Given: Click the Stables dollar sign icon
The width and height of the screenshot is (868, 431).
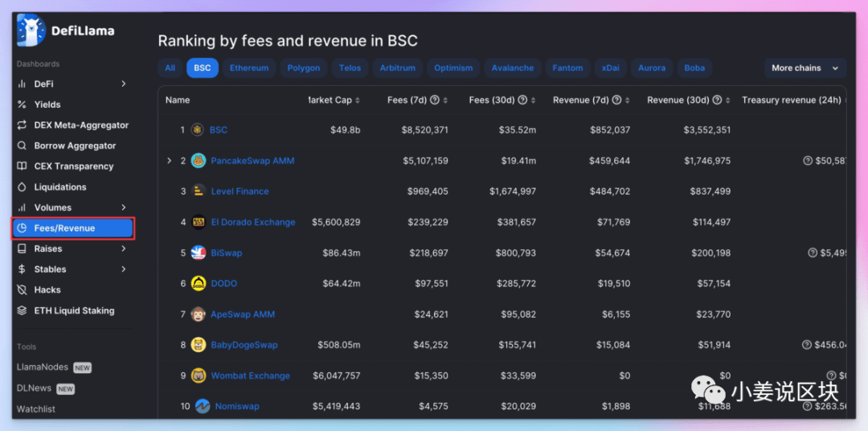Looking at the screenshot, I should click(x=22, y=269).
